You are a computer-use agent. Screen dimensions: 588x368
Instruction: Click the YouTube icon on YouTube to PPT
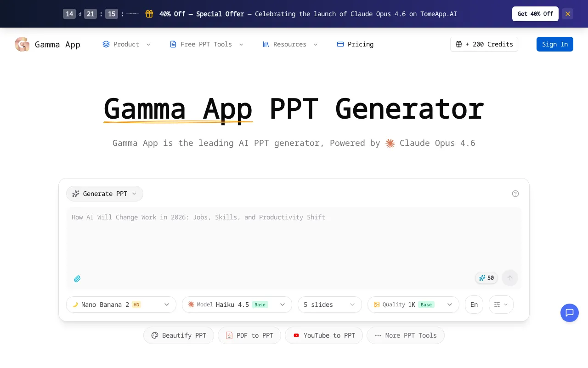(296, 335)
